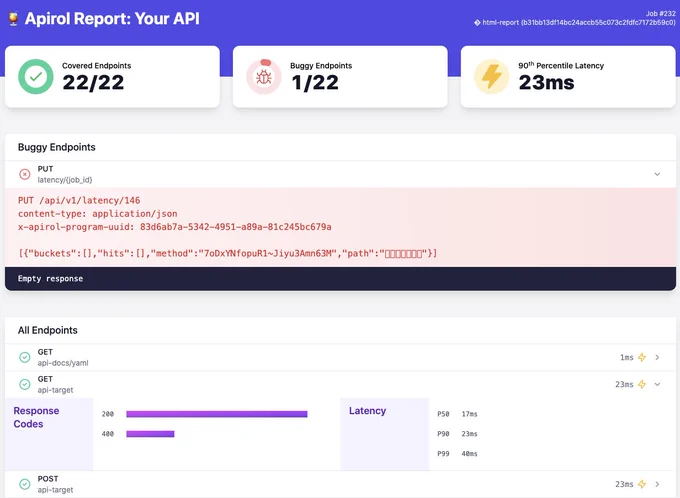Expand the GET api-docs/yaml endpoint row

657,357
